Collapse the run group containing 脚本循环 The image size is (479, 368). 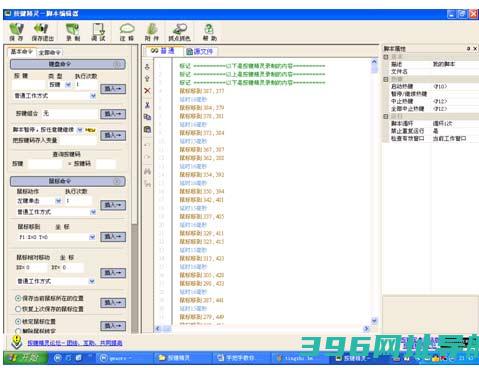tap(386, 116)
